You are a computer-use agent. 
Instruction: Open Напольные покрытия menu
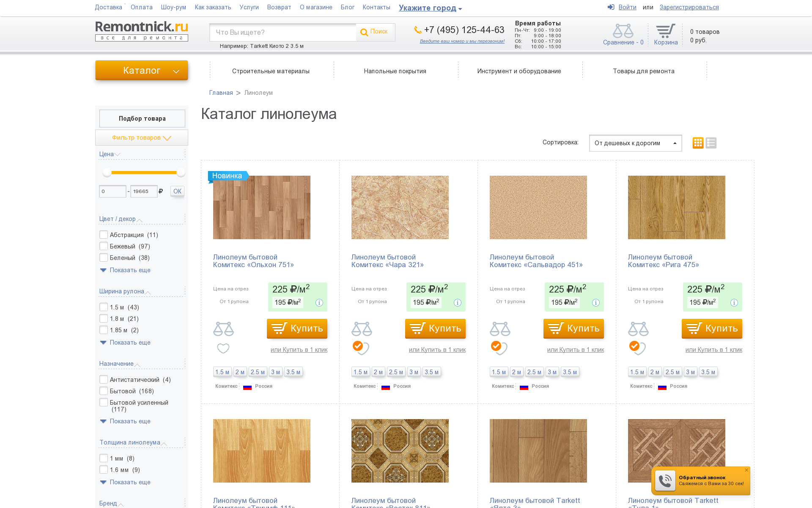click(x=395, y=71)
